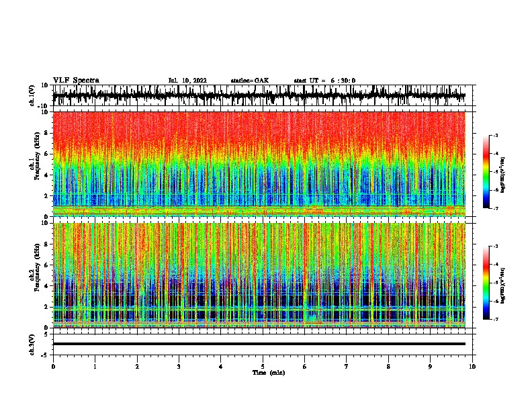Click the 2 minute tick on the time axis
This screenshot has width=532, height=411.
coord(137,367)
